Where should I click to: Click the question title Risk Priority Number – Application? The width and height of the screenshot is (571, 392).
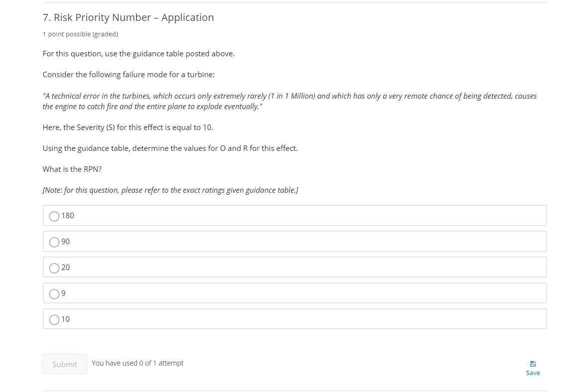pyautogui.click(x=128, y=17)
